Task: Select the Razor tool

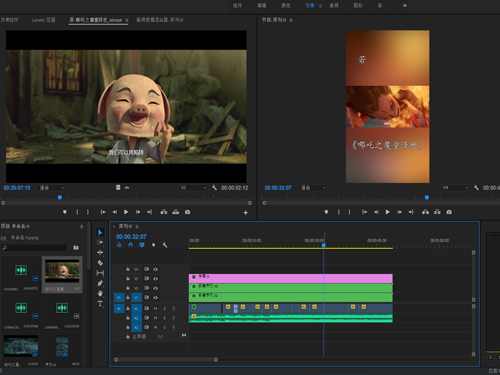Action: tap(100, 263)
